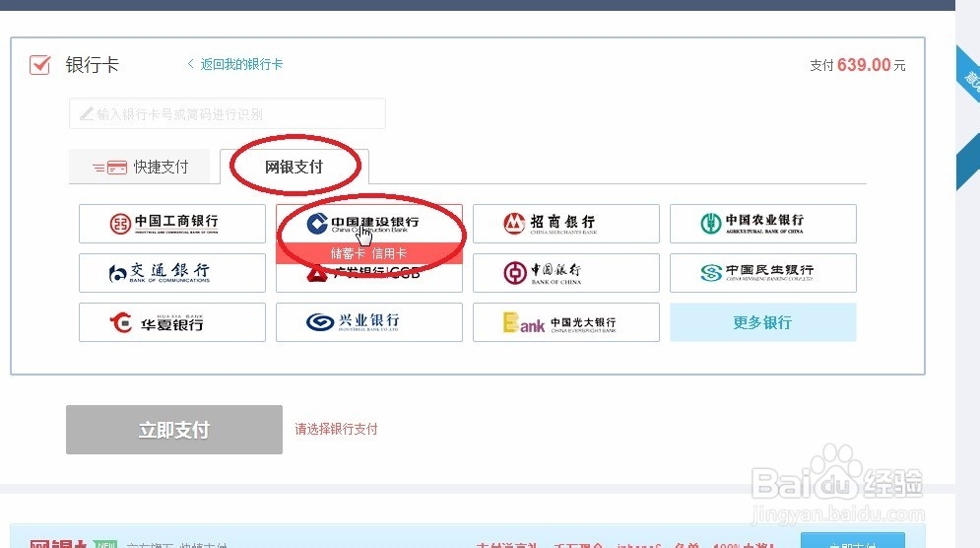
Task: Choose 信用卡 under China Construction Bank
Action: pyautogui.click(x=389, y=253)
